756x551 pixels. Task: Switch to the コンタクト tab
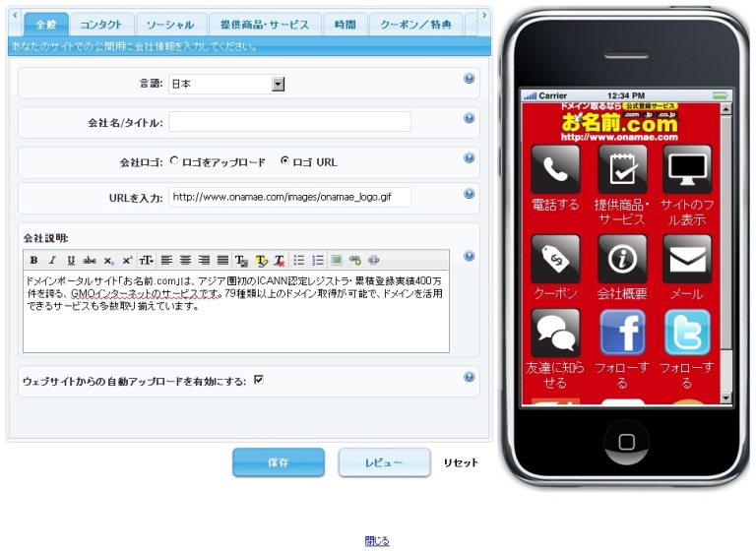[100, 25]
